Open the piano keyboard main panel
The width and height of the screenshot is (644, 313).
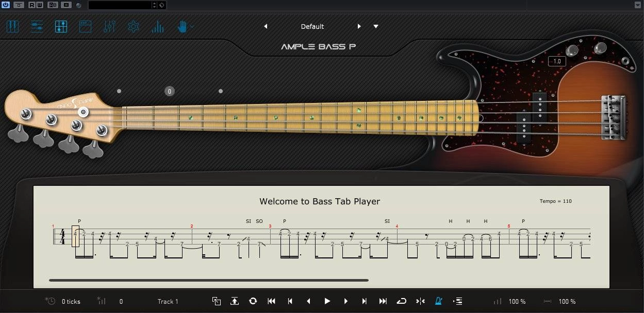(x=12, y=26)
